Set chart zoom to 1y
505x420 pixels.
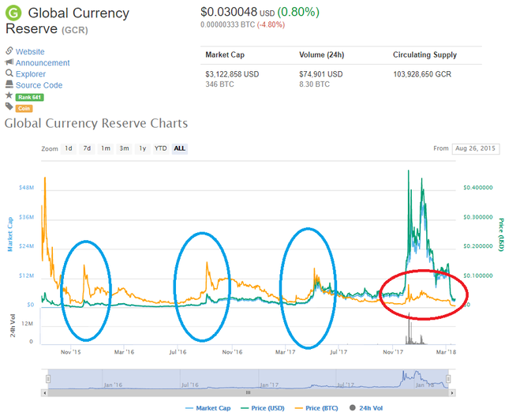click(x=143, y=148)
